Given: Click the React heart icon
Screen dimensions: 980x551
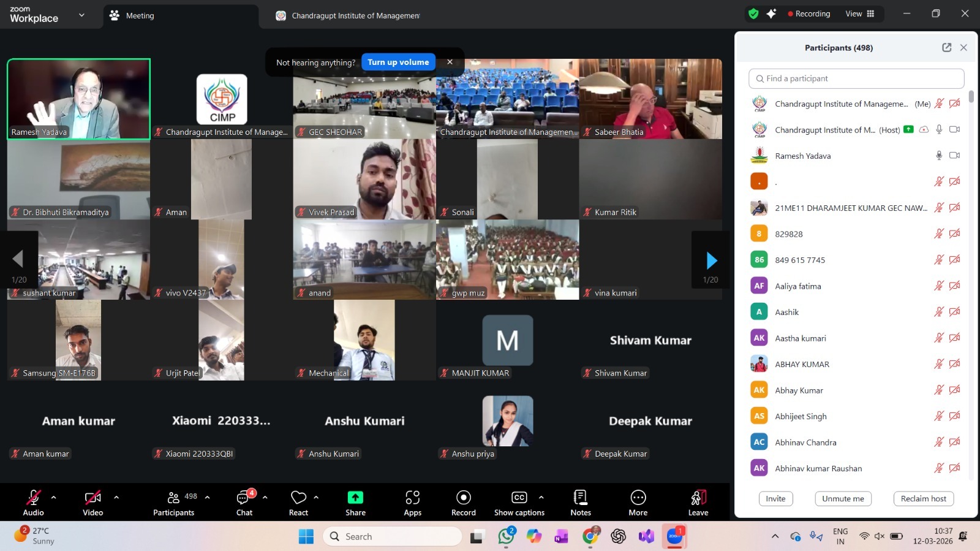Looking at the screenshot, I should pyautogui.click(x=298, y=498).
